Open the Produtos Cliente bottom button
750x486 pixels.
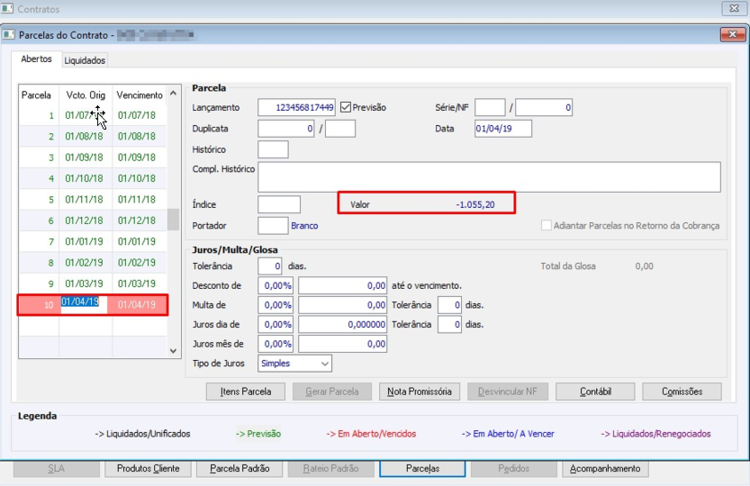click(x=148, y=469)
